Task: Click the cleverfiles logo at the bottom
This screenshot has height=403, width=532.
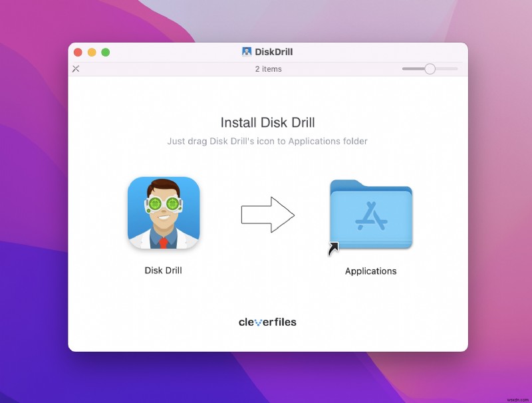Action: tap(267, 321)
